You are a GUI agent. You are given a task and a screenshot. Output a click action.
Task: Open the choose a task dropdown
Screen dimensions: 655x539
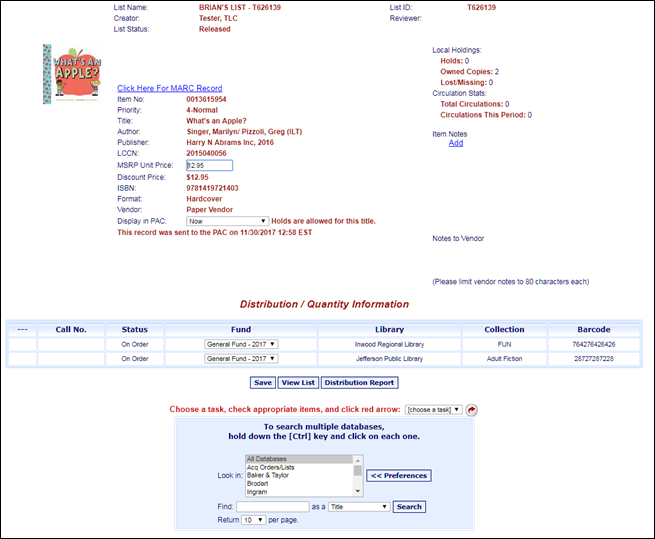[x=434, y=410]
